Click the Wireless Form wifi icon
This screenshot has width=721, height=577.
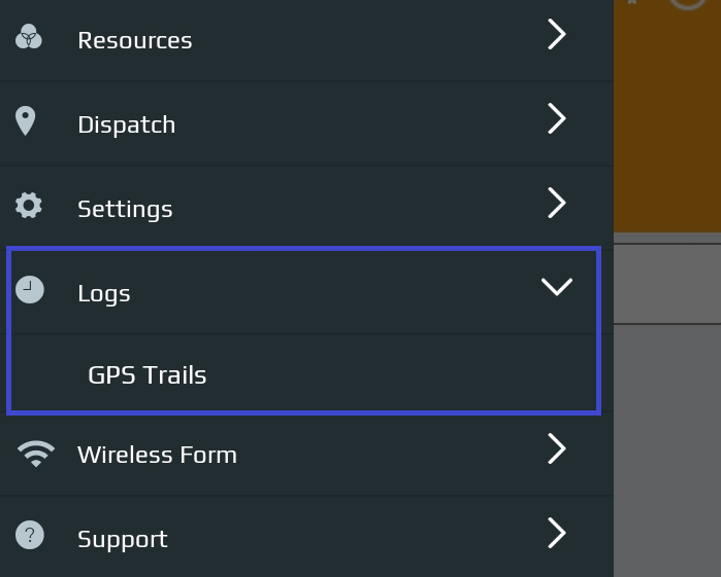point(36,453)
